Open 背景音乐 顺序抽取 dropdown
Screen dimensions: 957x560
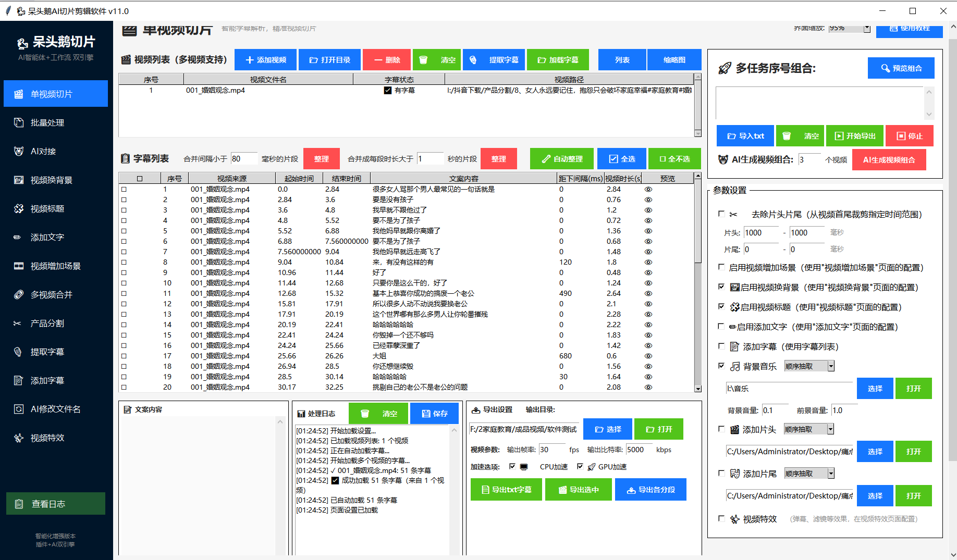831,366
